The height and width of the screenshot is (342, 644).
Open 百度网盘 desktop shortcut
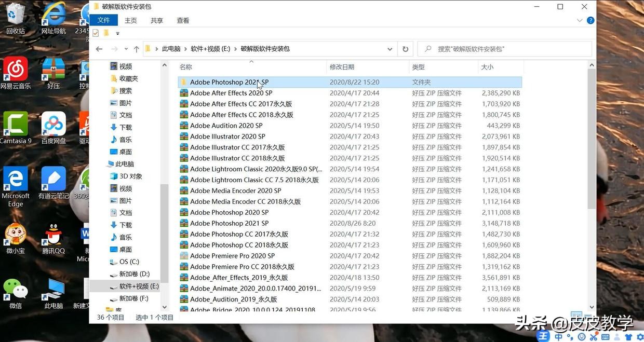(53, 128)
